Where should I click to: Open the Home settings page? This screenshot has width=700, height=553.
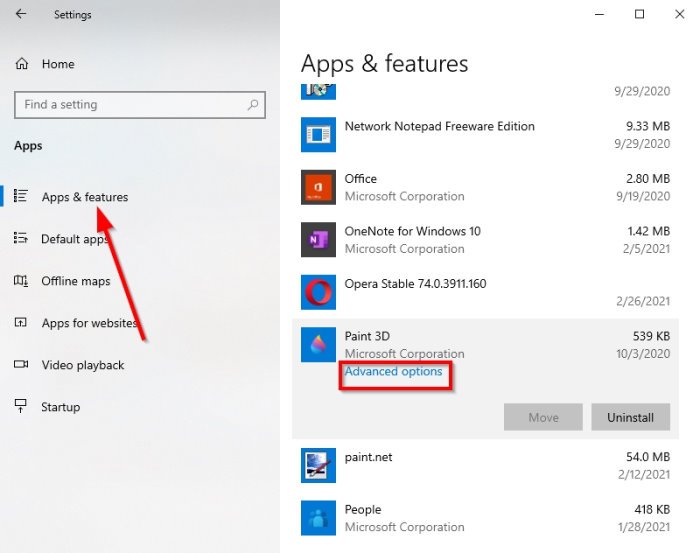pos(57,64)
